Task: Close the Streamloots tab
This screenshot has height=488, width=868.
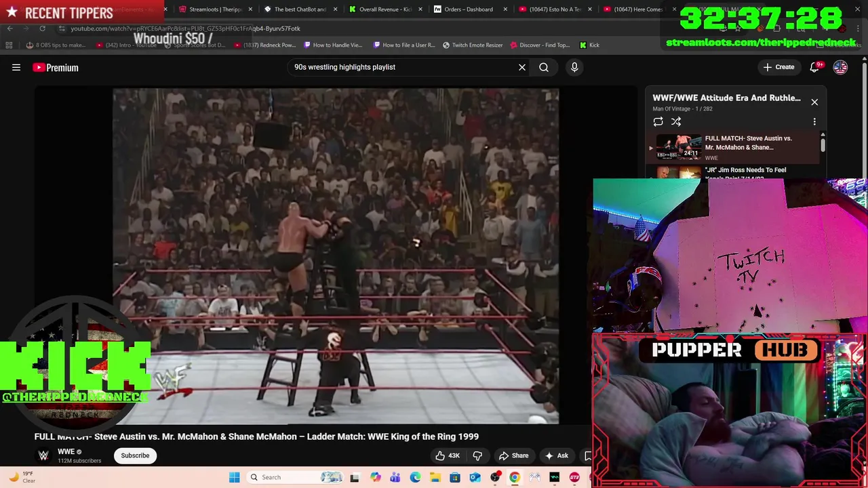Action: (251, 9)
